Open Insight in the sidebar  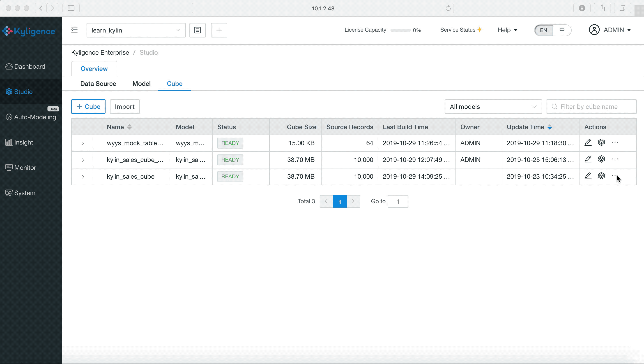(x=23, y=142)
